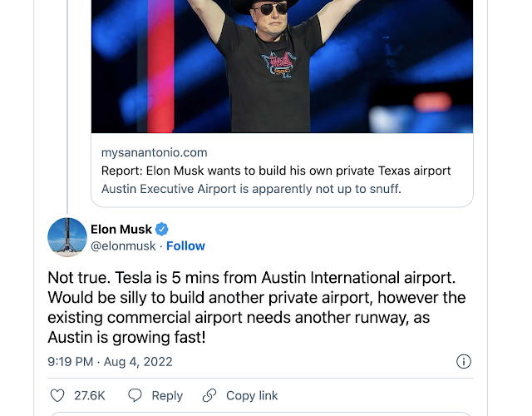Click the graphic on the black T-shirt
Viewport: 532px width, 416px height.
pyautogui.click(x=280, y=65)
